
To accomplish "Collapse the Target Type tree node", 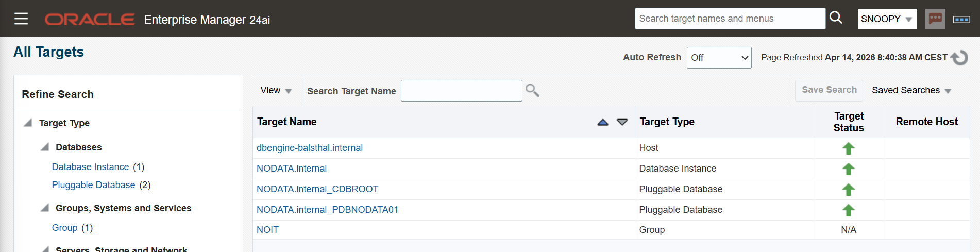I will pos(28,123).
